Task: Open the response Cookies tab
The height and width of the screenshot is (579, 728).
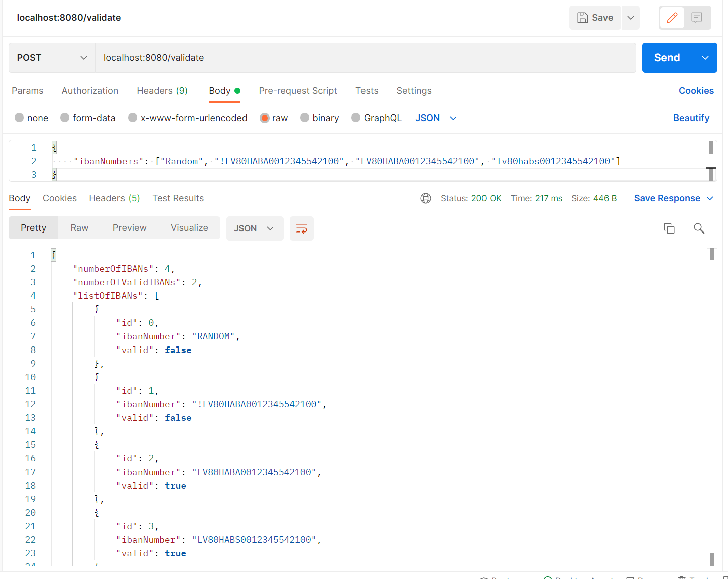Action: click(60, 198)
